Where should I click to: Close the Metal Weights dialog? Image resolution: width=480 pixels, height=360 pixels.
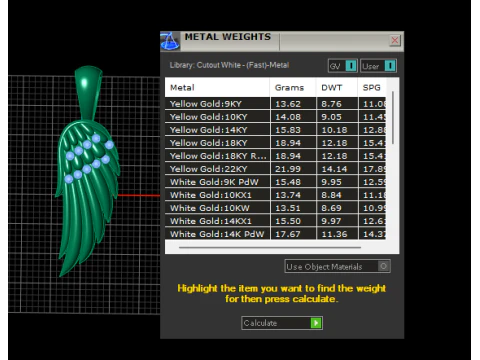(395, 41)
